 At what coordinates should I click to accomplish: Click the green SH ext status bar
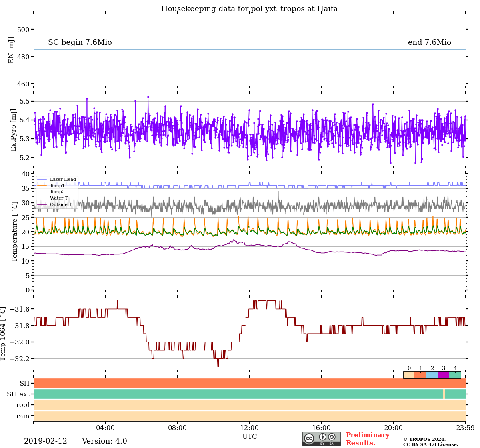(250, 394)
